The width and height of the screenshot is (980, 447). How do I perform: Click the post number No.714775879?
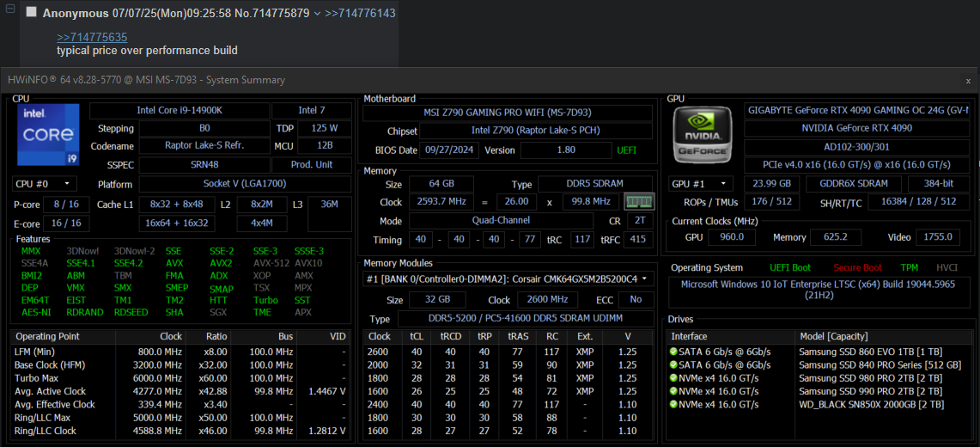click(272, 13)
